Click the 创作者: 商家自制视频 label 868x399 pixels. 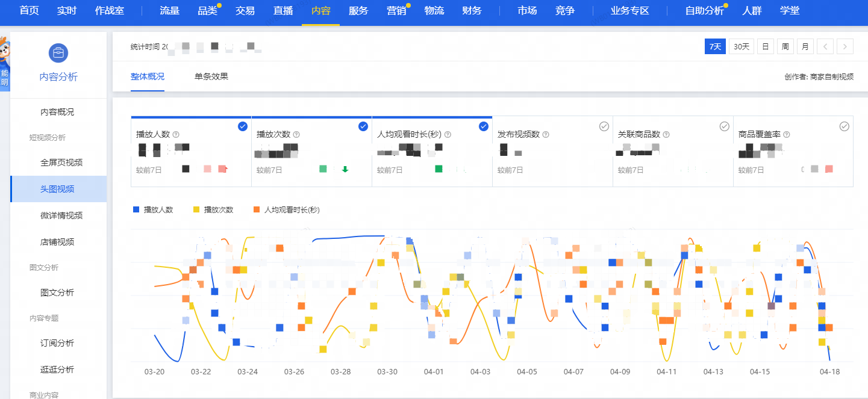(x=819, y=77)
